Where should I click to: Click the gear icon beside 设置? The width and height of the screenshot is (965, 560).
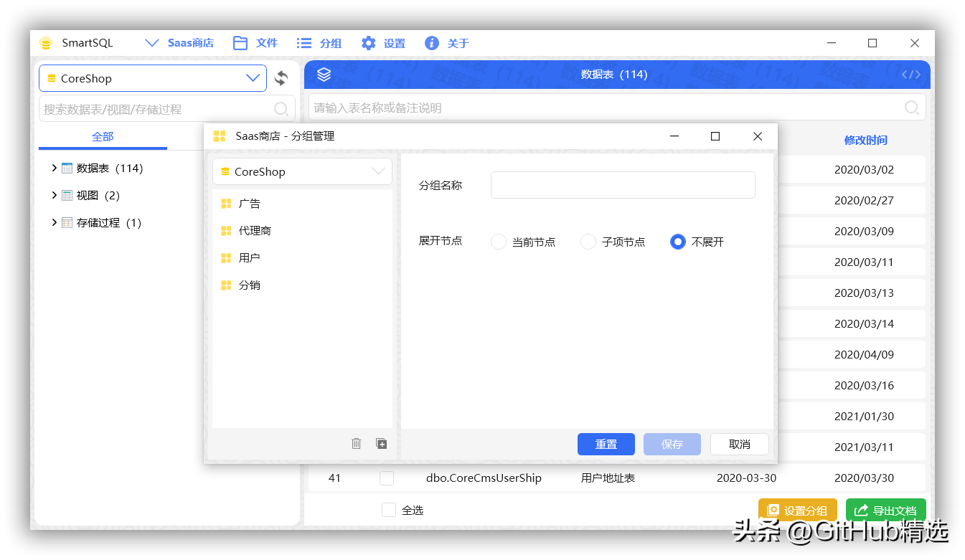click(368, 43)
